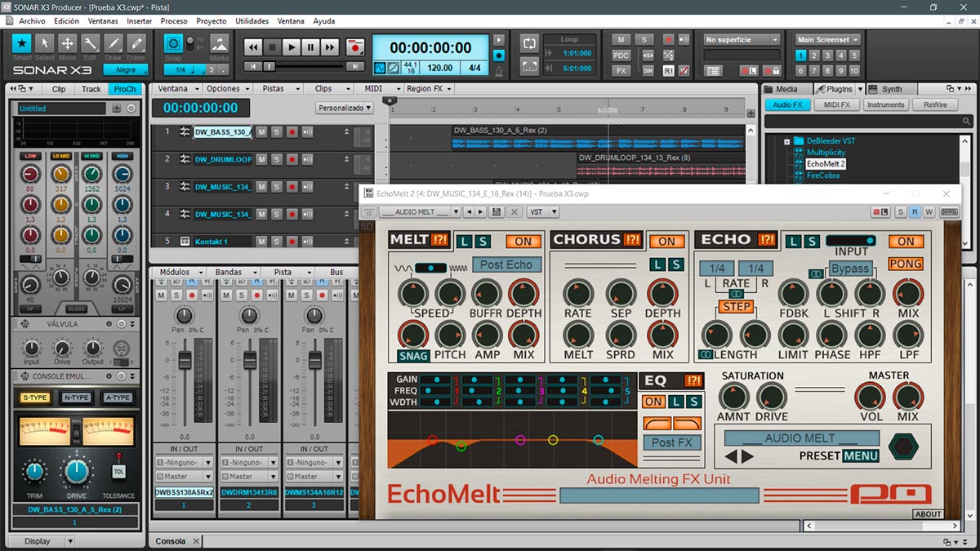Start playback with the Play button
The width and height of the screenshot is (980, 551).
292,47
